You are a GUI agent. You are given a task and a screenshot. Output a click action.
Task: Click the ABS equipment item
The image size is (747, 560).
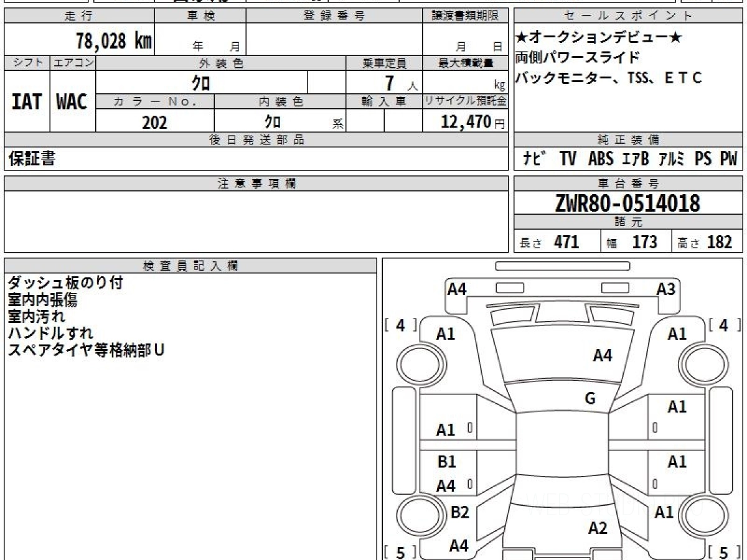(601, 159)
